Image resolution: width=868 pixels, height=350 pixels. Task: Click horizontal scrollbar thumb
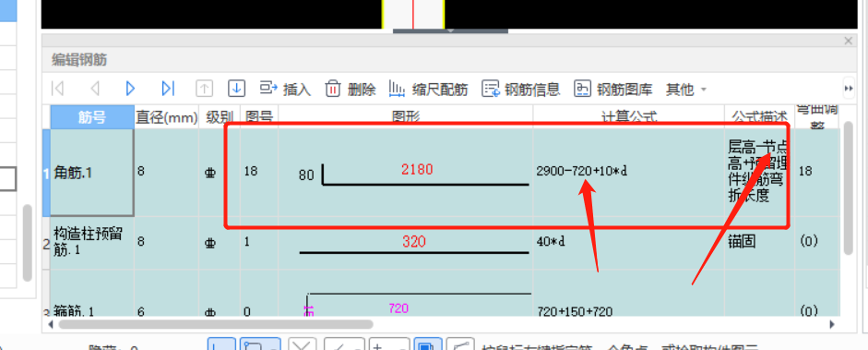coord(215,324)
